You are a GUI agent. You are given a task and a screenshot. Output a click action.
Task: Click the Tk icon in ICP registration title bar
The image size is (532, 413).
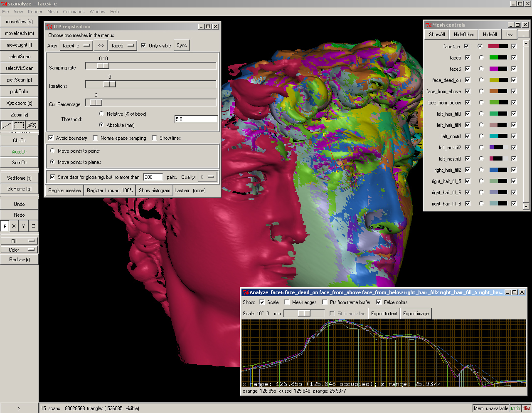coord(49,27)
